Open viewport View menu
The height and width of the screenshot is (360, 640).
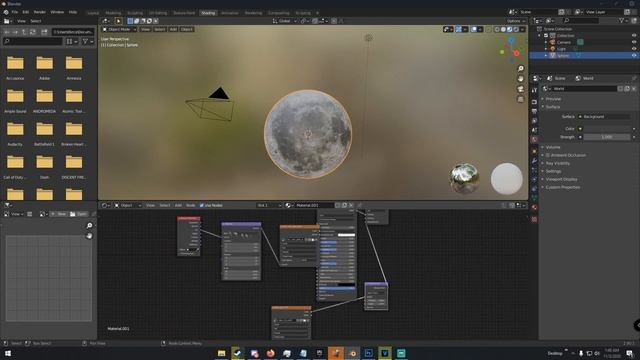(x=145, y=29)
